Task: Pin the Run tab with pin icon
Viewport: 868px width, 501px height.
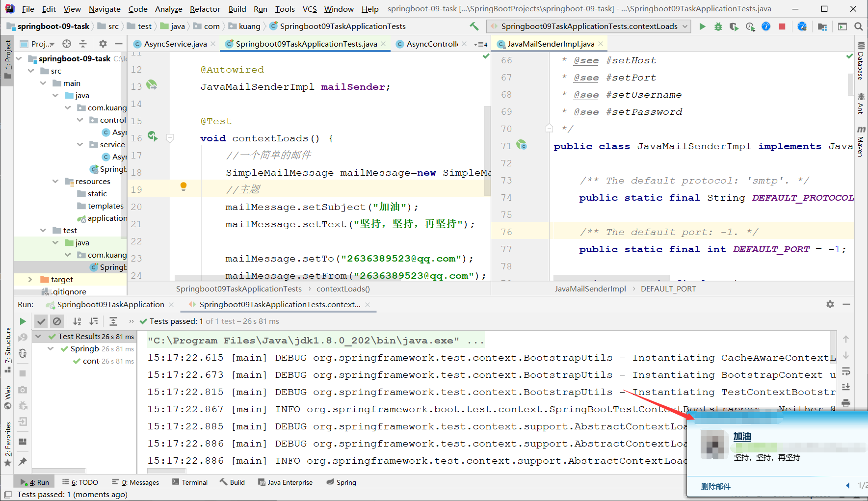Action: pos(23,462)
